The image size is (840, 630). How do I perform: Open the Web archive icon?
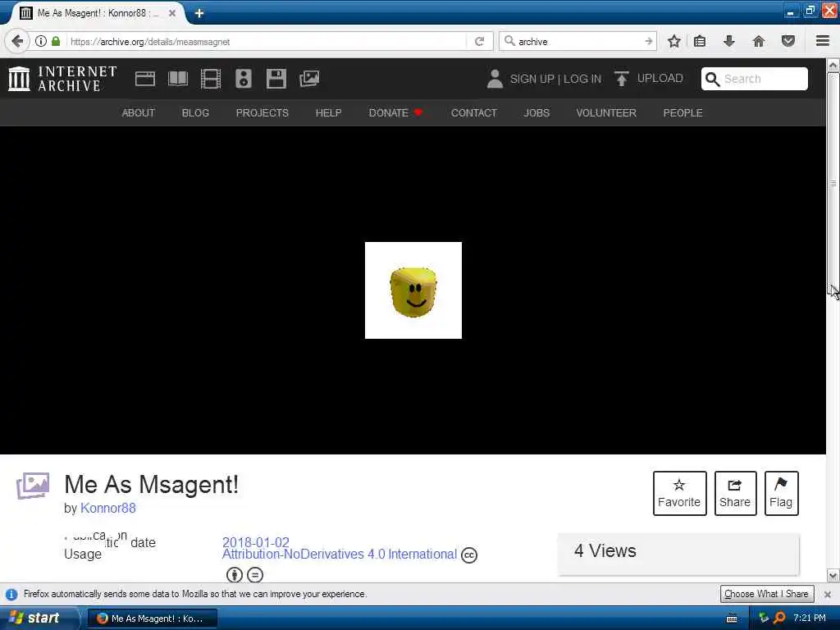tap(145, 79)
